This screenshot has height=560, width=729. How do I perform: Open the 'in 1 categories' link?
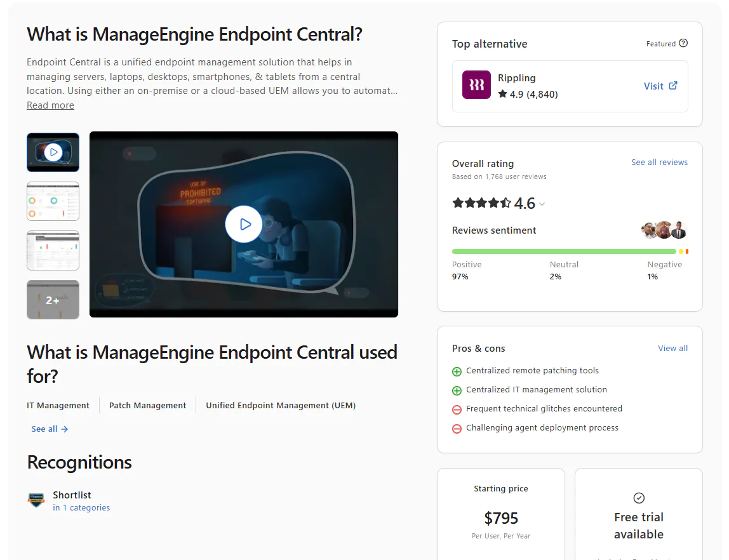click(x=81, y=507)
